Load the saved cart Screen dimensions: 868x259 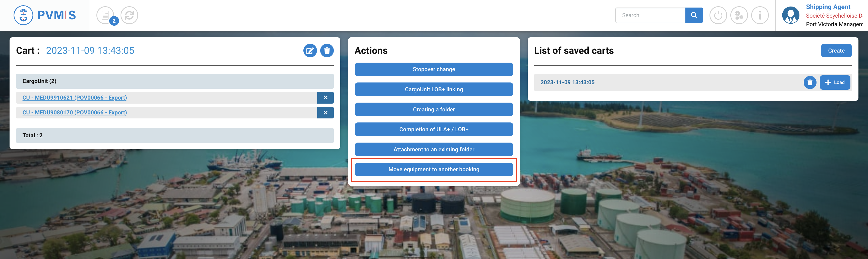pyautogui.click(x=835, y=82)
